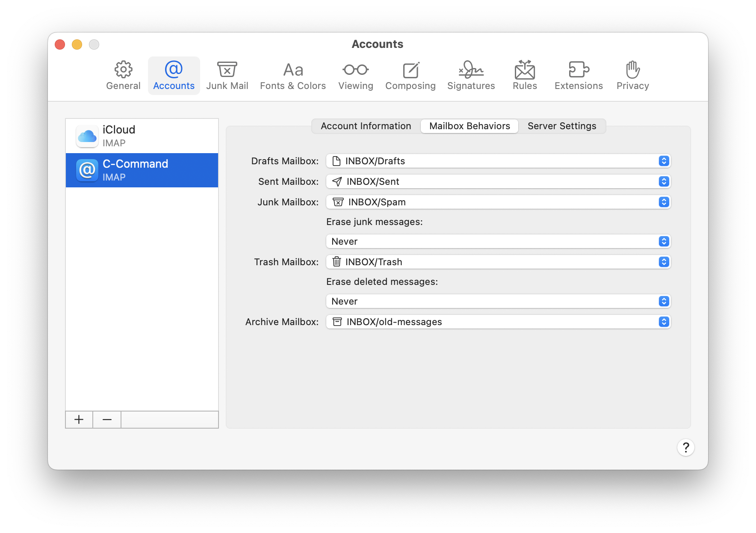Select the Composing preferences icon
Screen dimensions: 756x533
click(410, 75)
